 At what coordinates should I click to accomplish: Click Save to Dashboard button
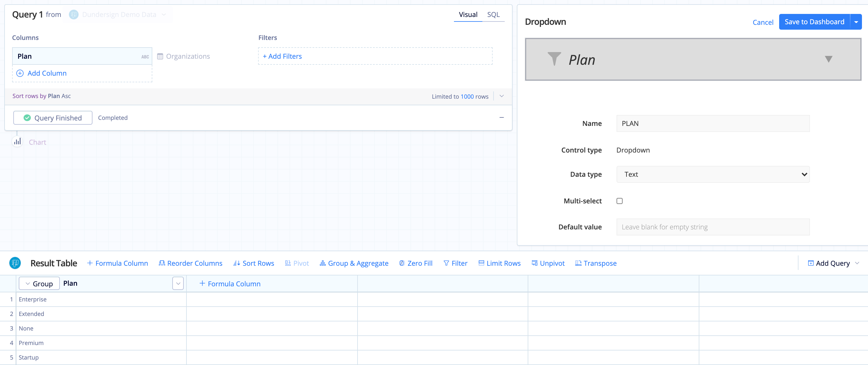click(814, 21)
